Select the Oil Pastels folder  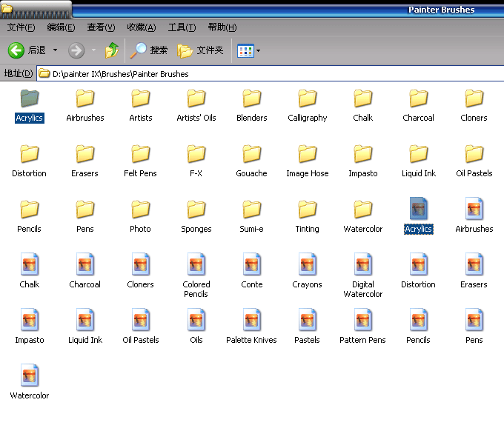coord(474,161)
